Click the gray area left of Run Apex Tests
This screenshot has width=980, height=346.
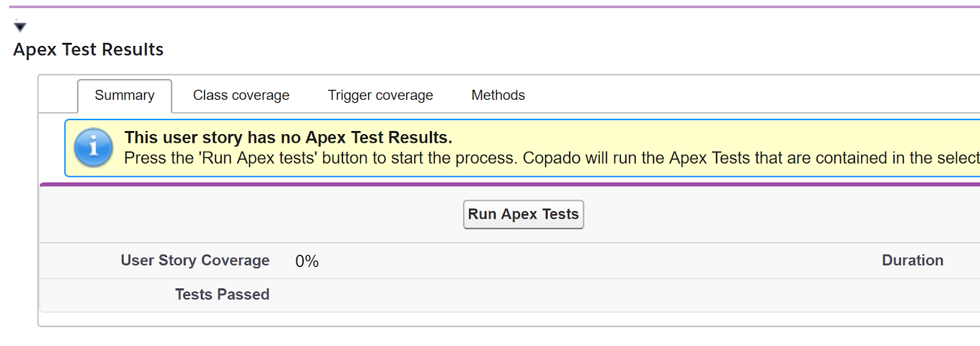[245, 214]
